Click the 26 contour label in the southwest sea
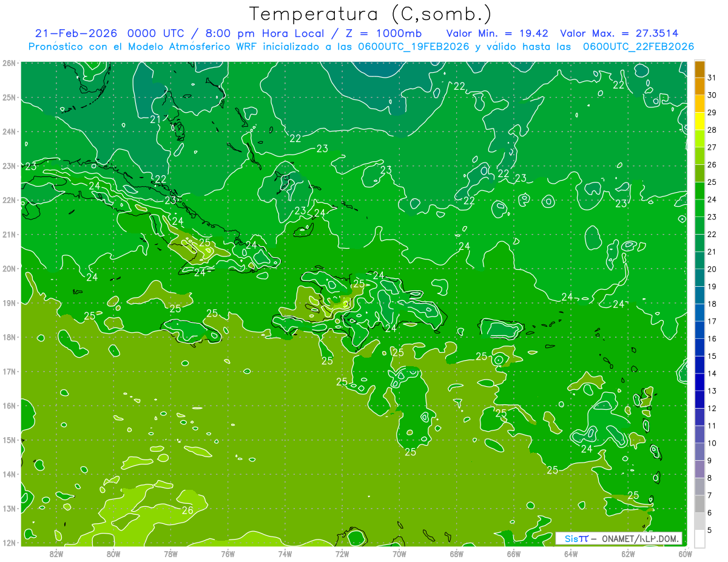Screen dimensions: 728x562 [187, 510]
